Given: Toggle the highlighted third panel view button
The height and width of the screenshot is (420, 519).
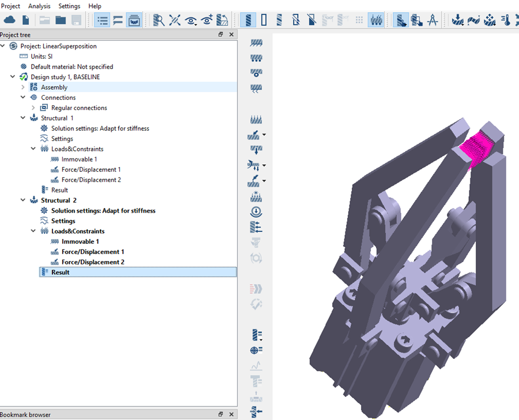Looking at the screenshot, I should [134, 20].
